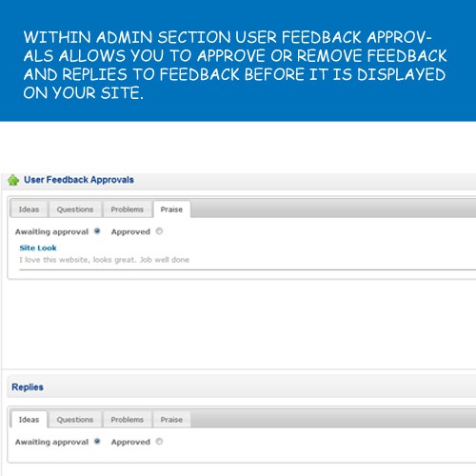
Task: Open the Site Look feedback link
Action: (x=38, y=248)
